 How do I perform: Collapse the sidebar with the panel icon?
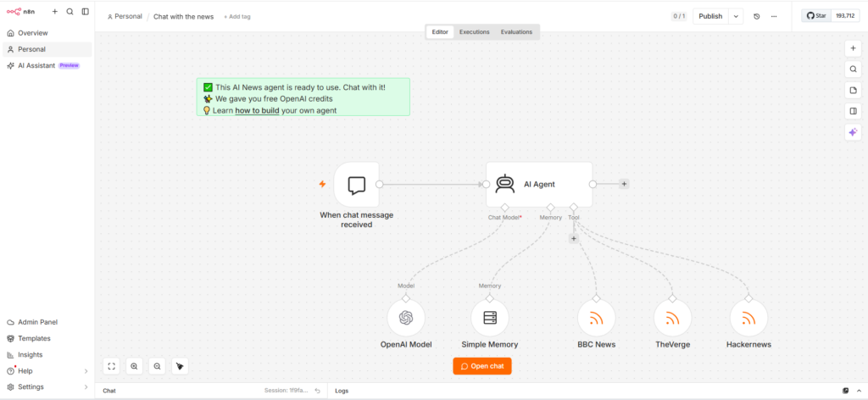(x=86, y=12)
